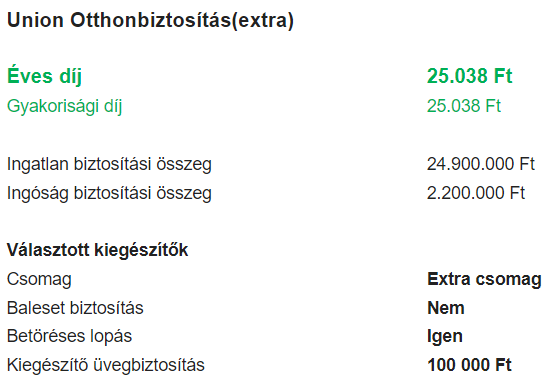
Task: Click the Betöréses lopás label
Action: click(70, 336)
